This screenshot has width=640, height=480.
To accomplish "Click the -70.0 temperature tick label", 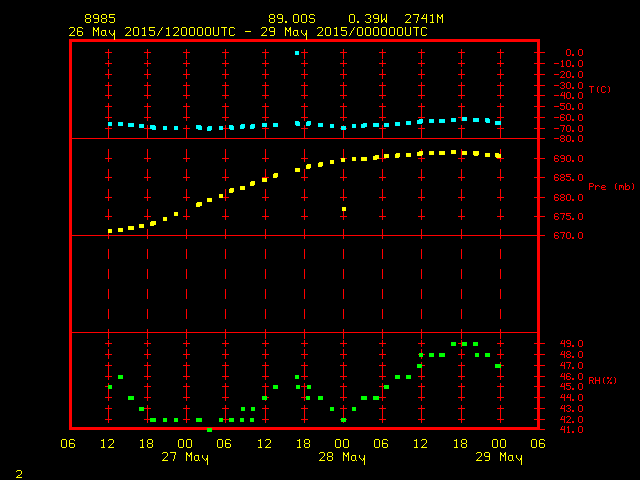I will click(x=569, y=129).
